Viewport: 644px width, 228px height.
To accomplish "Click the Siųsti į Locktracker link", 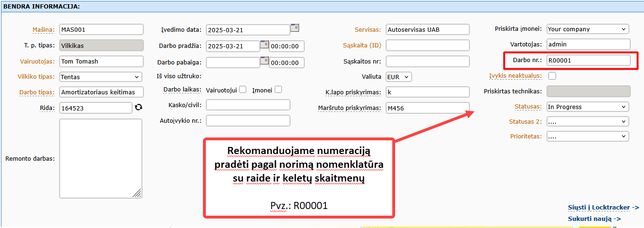I will pyautogui.click(x=603, y=208).
